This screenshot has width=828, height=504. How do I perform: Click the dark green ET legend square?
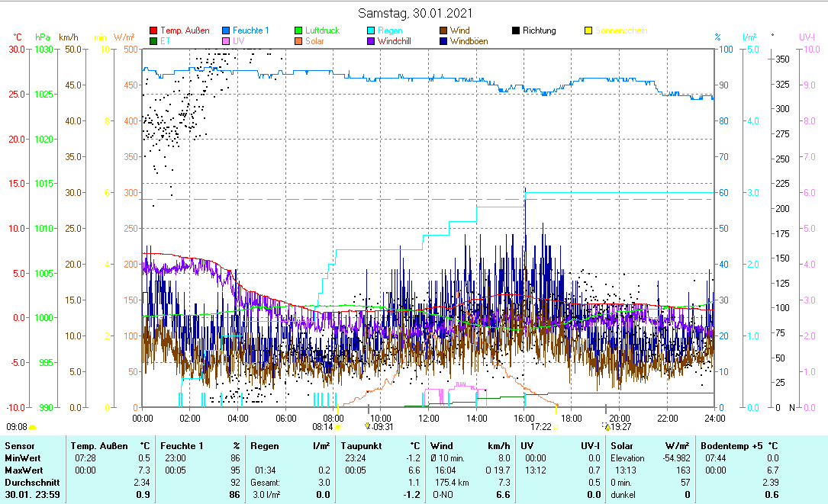point(153,41)
